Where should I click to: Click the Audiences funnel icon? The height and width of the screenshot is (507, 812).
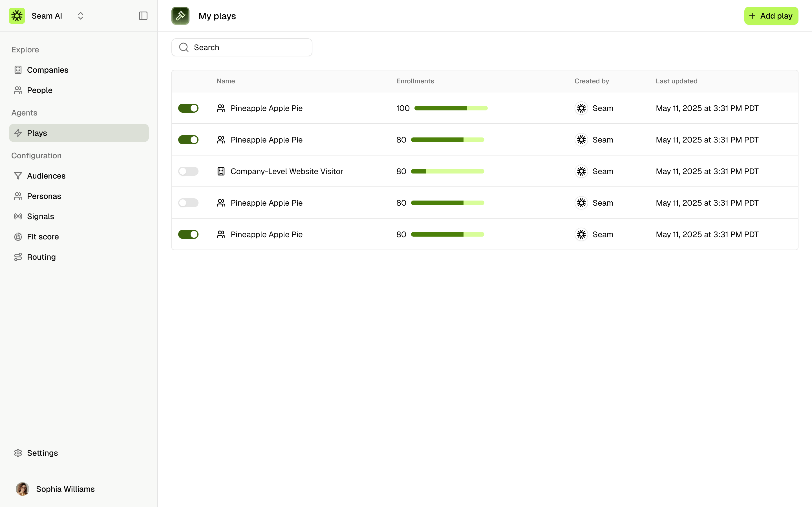point(18,176)
